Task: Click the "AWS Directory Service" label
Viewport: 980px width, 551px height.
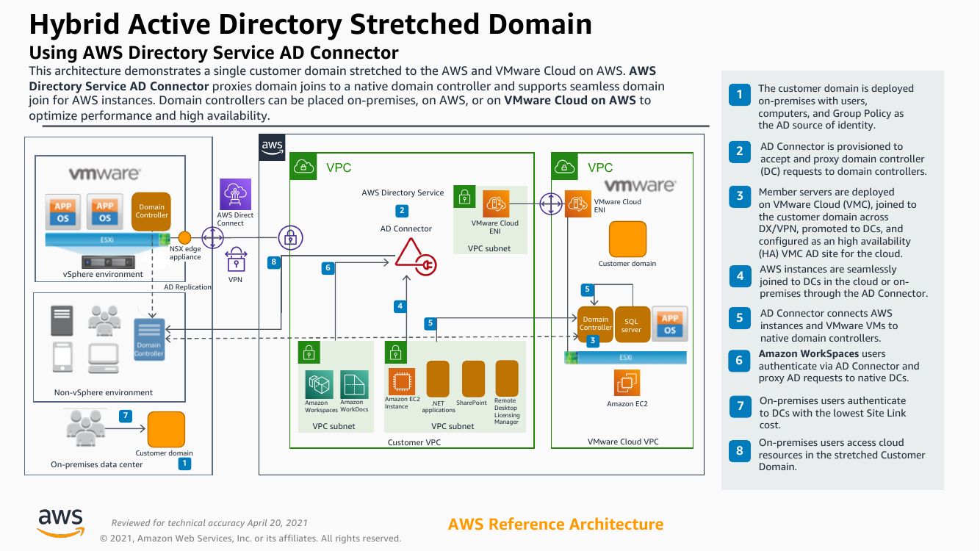Action: click(403, 192)
